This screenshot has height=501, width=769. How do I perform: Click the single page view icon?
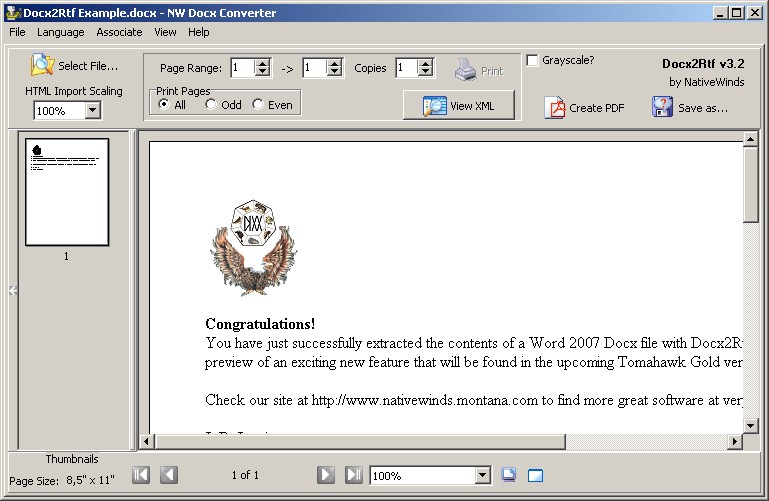coord(536,475)
